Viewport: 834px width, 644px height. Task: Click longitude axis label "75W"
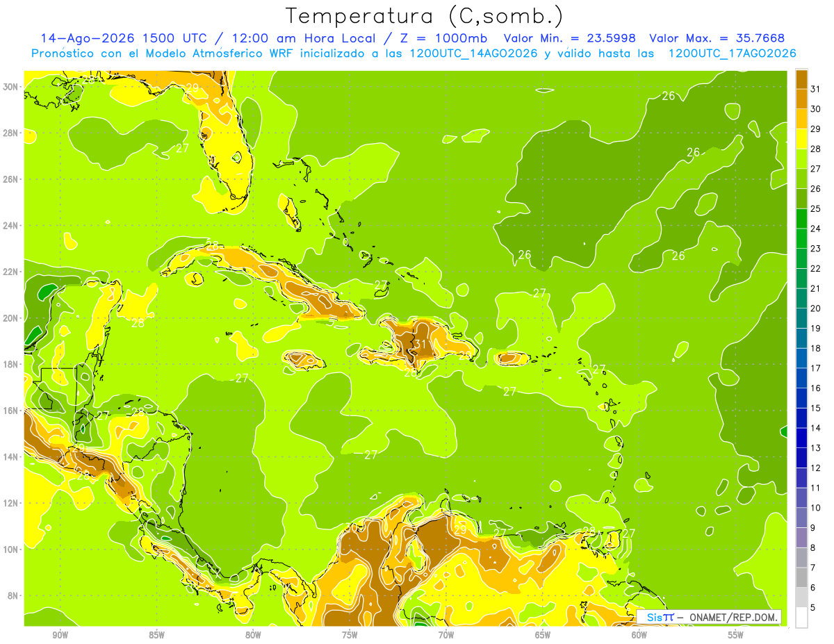coord(350,635)
